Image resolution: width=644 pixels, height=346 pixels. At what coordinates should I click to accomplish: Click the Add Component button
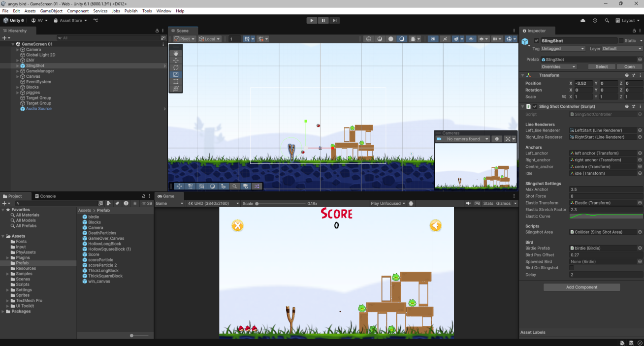(x=581, y=287)
